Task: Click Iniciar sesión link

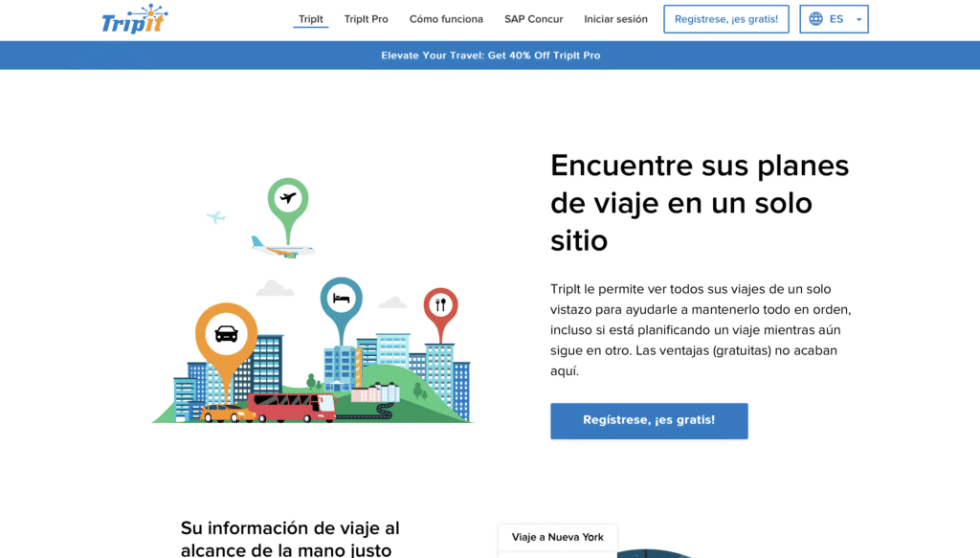Action: 615,19
